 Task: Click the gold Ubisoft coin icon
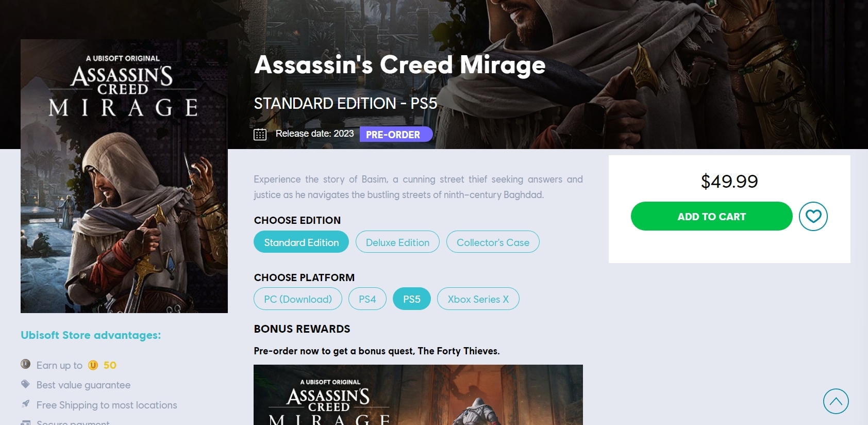click(93, 365)
